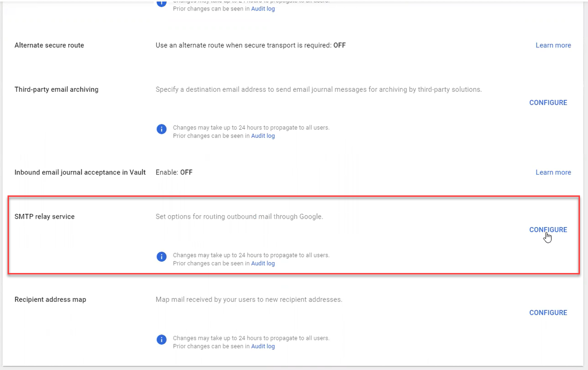Viewport: 588px width, 370px height.
Task: Open Audit log link under Recipient address map
Action: click(x=263, y=346)
